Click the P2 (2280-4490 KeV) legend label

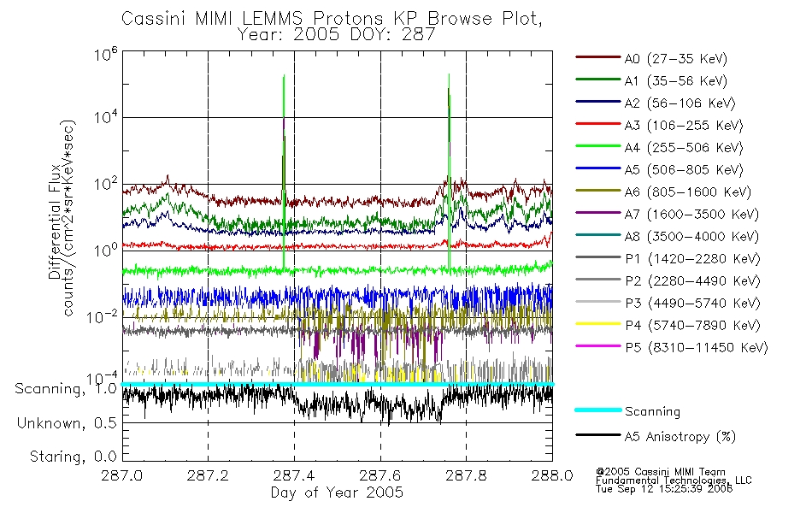[x=692, y=281]
